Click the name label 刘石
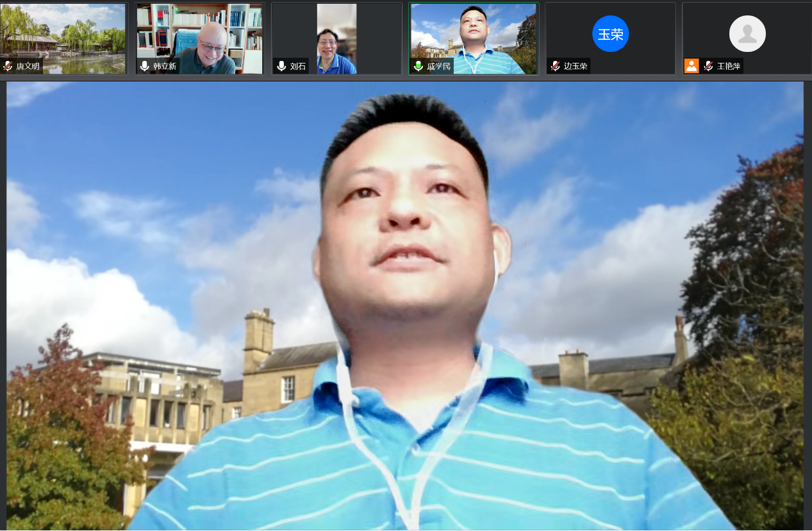Screen dimensions: 812x531 point(298,66)
